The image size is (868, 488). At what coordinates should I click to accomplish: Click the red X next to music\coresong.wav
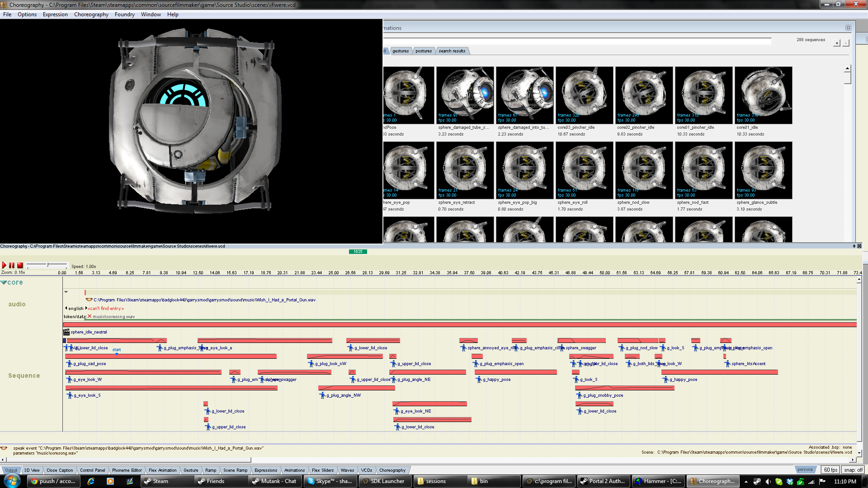(90, 316)
